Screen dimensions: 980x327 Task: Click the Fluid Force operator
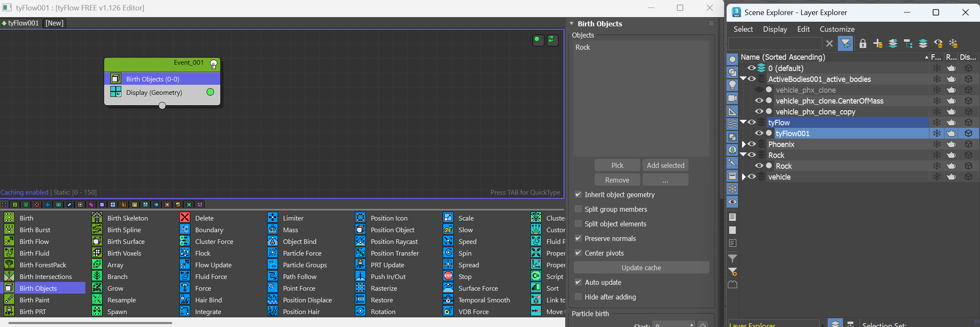(x=211, y=276)
